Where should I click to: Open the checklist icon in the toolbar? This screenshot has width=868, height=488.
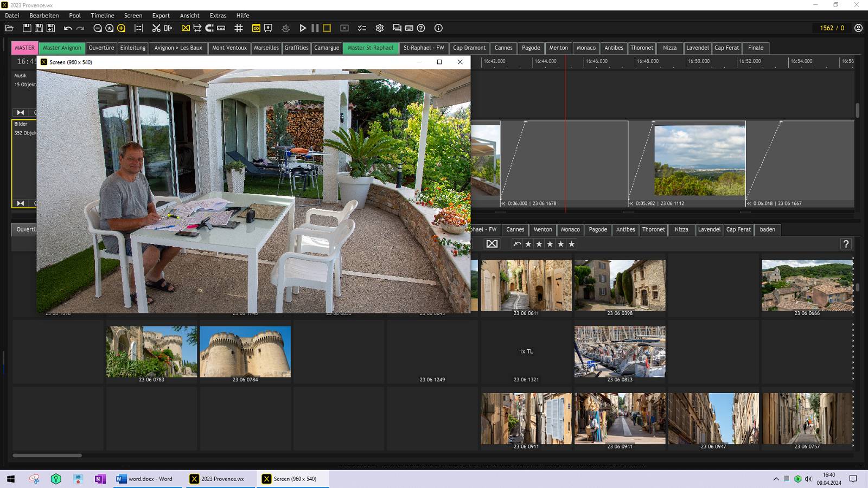pyautogui.click(x=362, y=28)
